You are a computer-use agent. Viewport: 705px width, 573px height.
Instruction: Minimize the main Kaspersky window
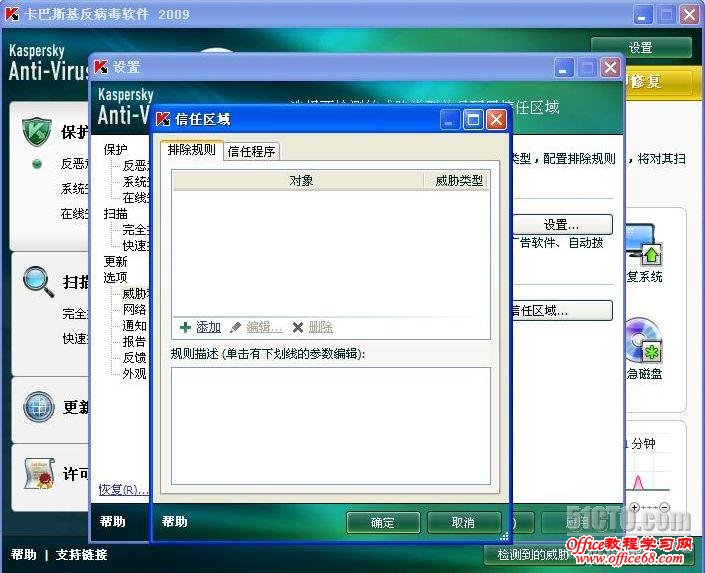pos(643,15)
